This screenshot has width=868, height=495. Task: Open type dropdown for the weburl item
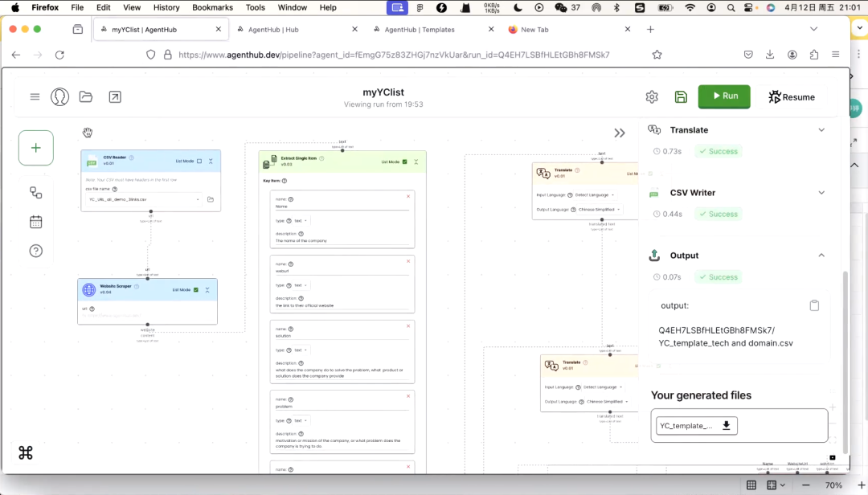coord(301,285)
